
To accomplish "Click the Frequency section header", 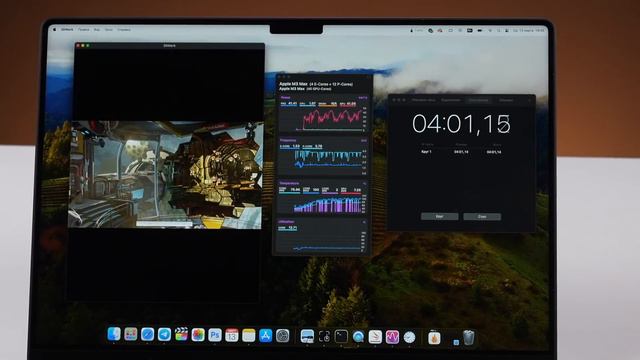I will tap(288, 140).
